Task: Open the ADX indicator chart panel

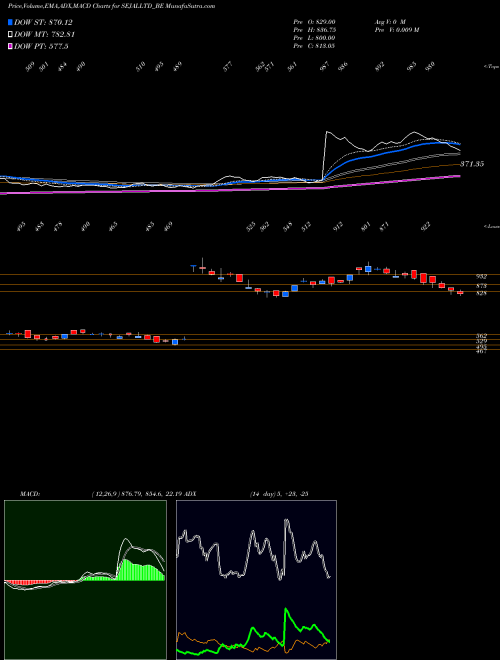Action: tap(256, 580)
